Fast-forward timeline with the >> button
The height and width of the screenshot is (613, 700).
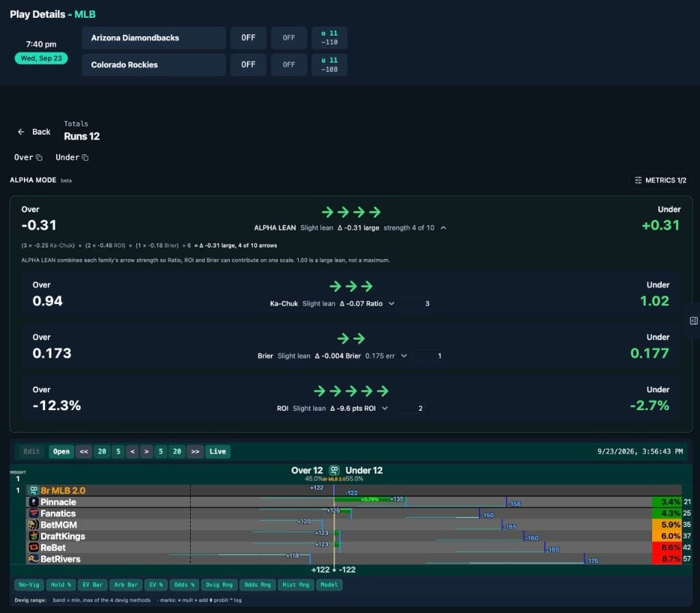tap(195, 452)
